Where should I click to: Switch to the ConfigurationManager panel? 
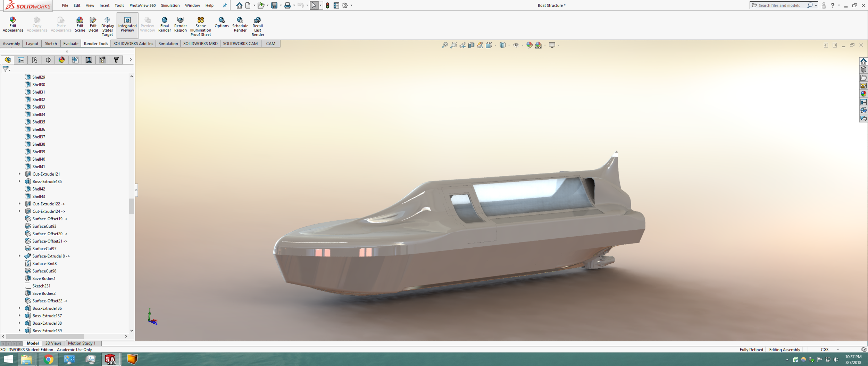[x=34, y=60]
